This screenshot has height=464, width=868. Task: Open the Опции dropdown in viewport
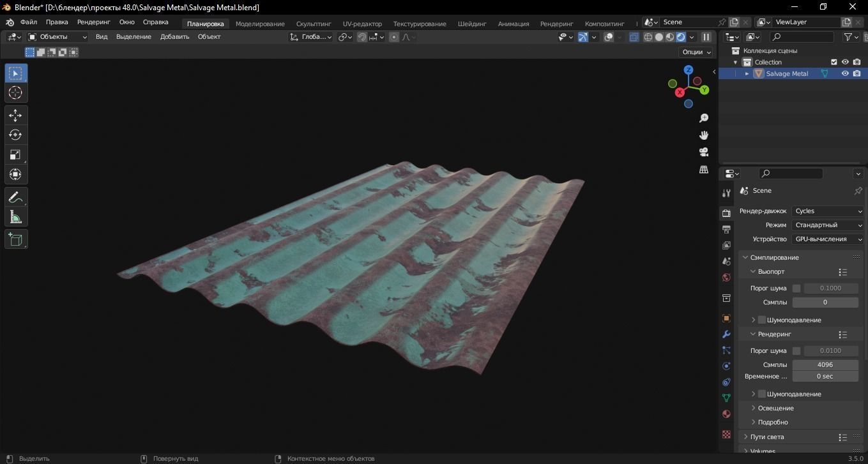point(696,52)
